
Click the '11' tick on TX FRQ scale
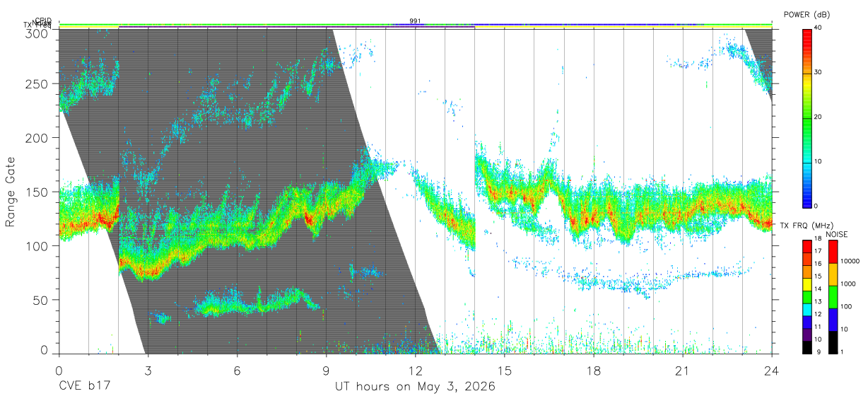click(x=818, y=327)
